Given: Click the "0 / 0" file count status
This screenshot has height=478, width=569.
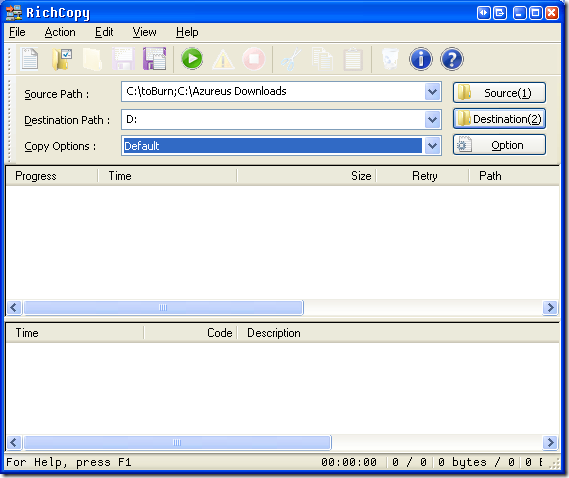Looking at the screenshot, I should [409, 462].
